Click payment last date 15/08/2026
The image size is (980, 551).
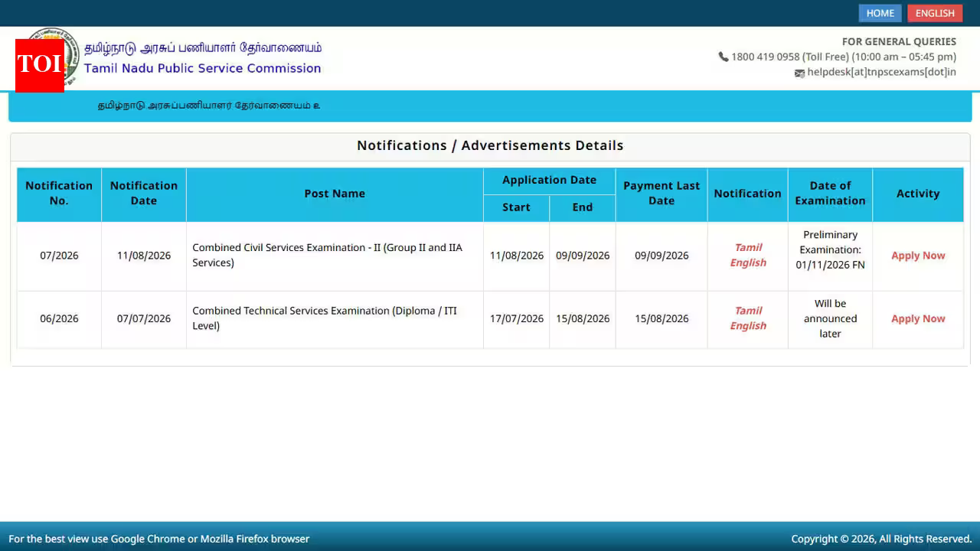661,318
